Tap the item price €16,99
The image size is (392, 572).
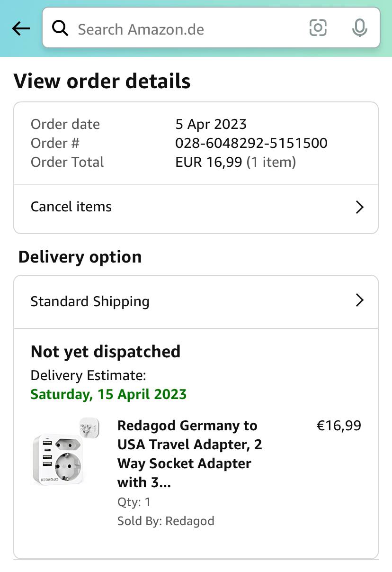click(339, 426)
